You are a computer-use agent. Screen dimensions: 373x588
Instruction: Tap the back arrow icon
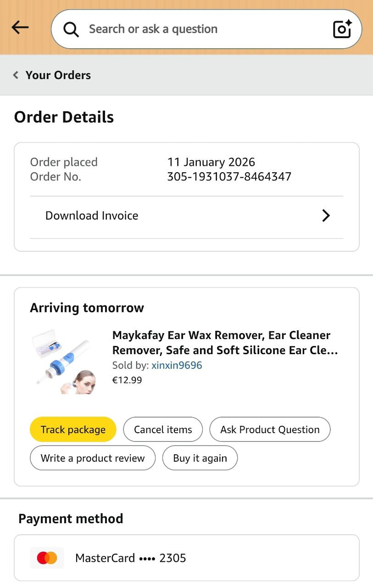tap(20, 28)
